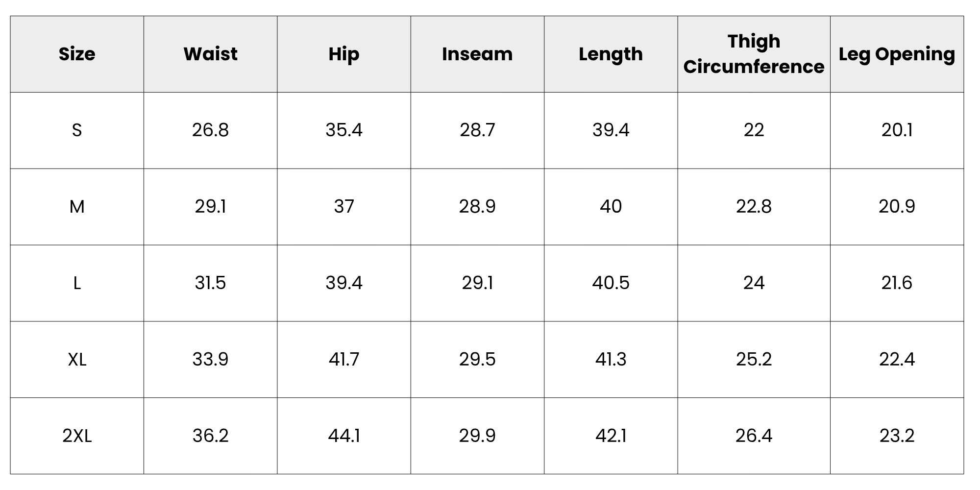980x490 pixels.
Task: Select the XL size row label
Action: click(x=77, y=360)
